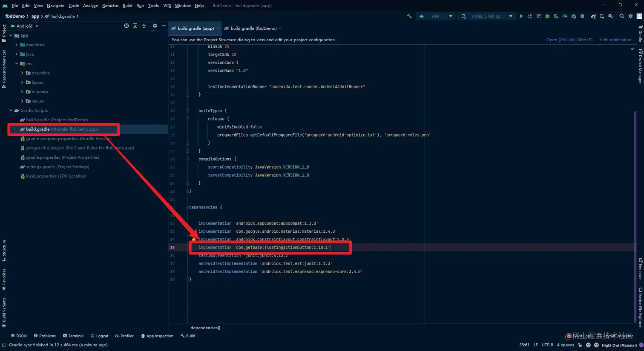Open the Problems tool window
This screenshot has width=644, height=351.
pos(45,336)
